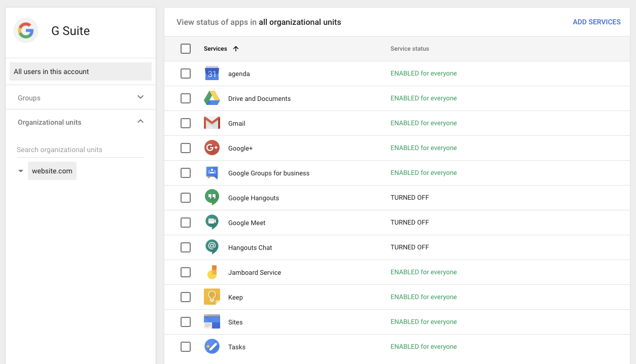636x364 pixels.
Task: Select the Hangouts Chat checkbox
Action: [186, 247]
